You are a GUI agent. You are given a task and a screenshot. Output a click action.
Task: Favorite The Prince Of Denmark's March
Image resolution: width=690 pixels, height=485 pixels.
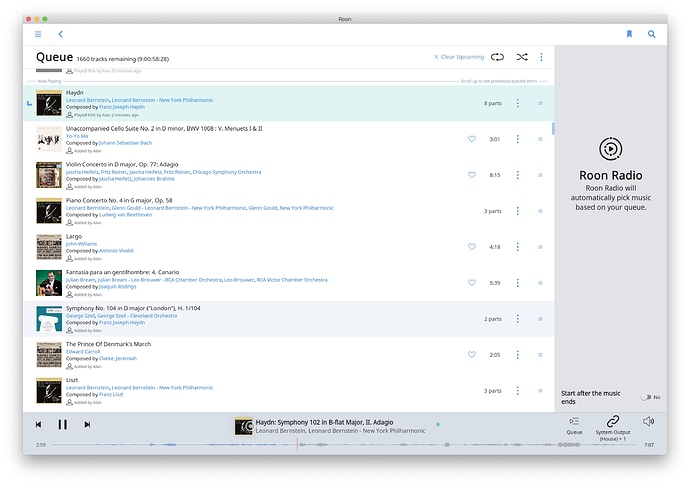[x=472, y=355]
